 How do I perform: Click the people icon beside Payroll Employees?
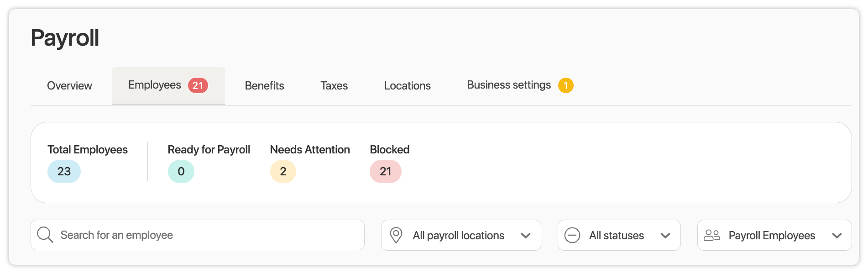[711, 235]
